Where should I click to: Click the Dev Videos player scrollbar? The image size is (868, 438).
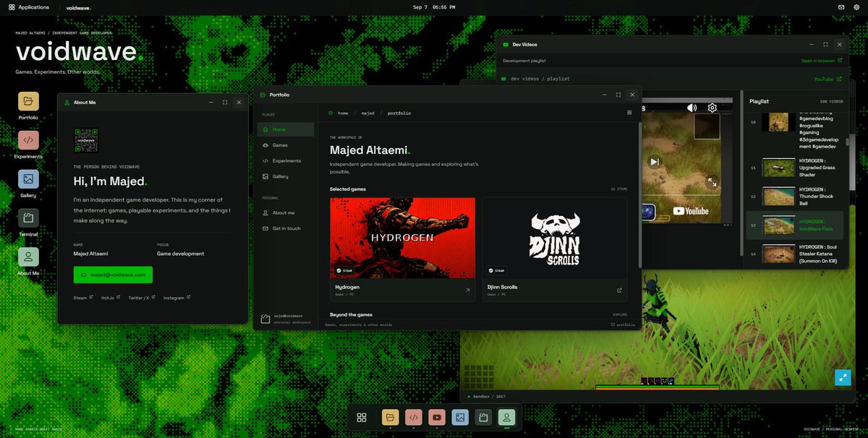pos(741,172)
